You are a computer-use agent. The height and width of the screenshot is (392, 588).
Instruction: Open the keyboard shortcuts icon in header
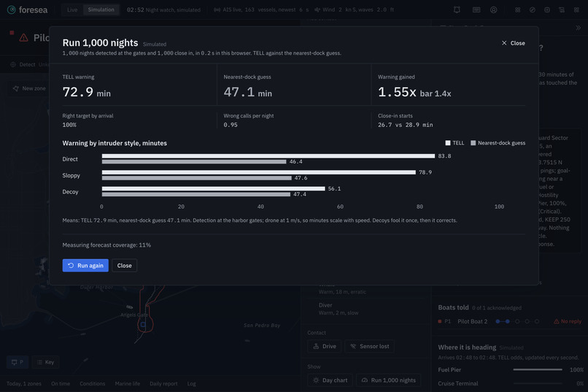click(476, 9)
